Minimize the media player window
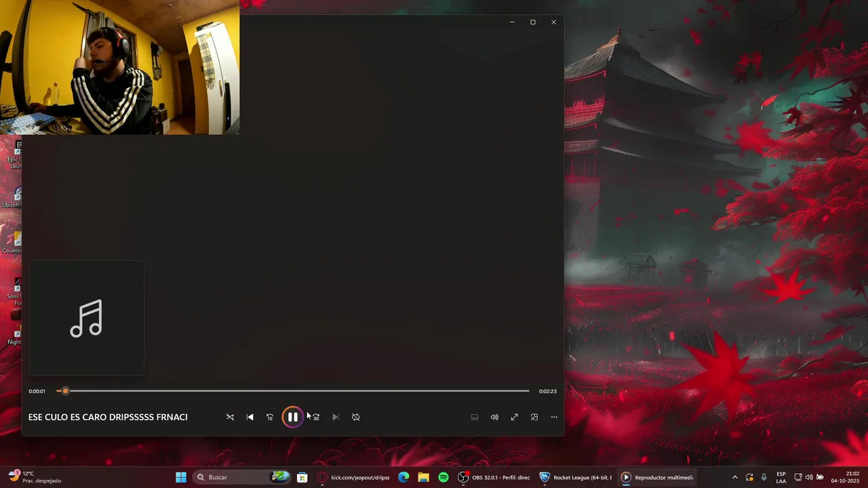This screenshot has height=488, width=868. coord(512,22)
